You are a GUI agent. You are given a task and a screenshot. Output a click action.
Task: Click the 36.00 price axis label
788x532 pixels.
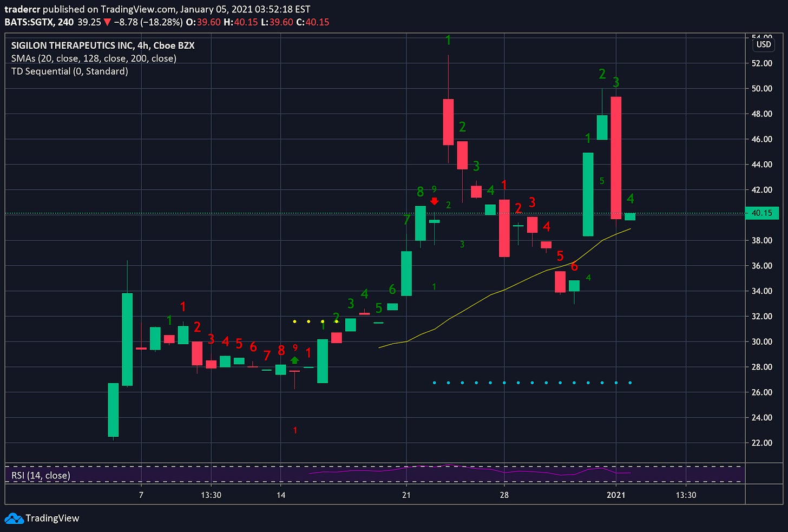[762, 266]
